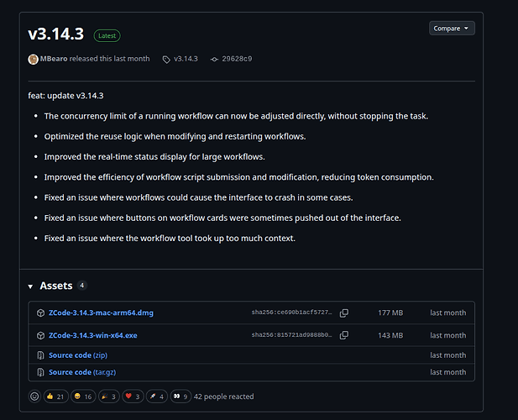
Task: Click the Assets count badge 4
Action: [x=82, y=285]
